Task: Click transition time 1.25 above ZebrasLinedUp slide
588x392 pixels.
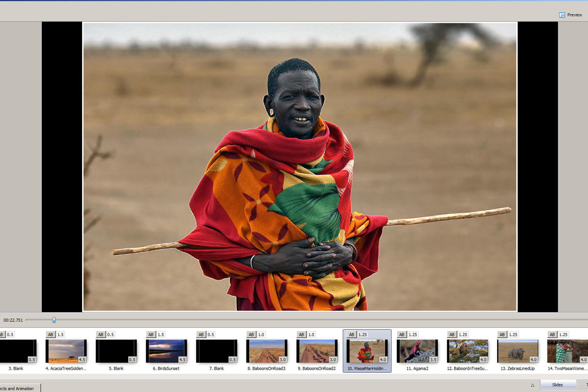Action: [513, 335]
